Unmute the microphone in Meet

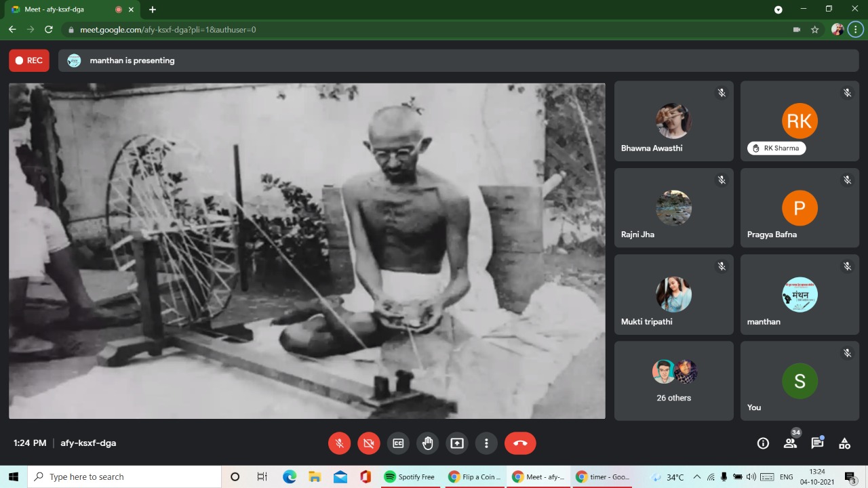[340, 443]
